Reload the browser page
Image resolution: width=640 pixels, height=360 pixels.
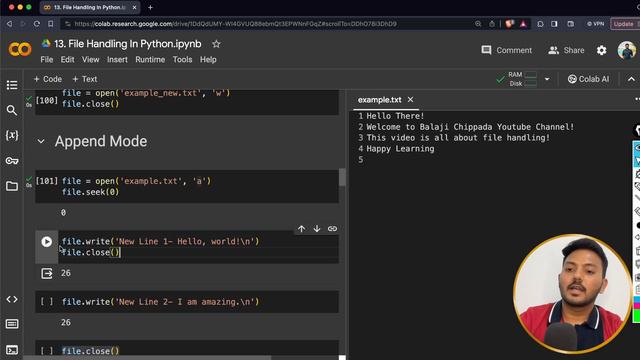36,24
